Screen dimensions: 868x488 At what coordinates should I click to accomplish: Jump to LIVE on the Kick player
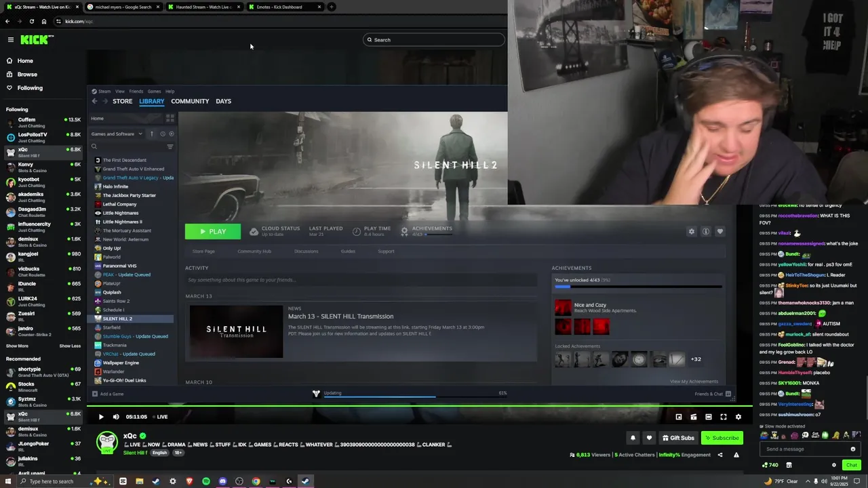pos(160,417)
